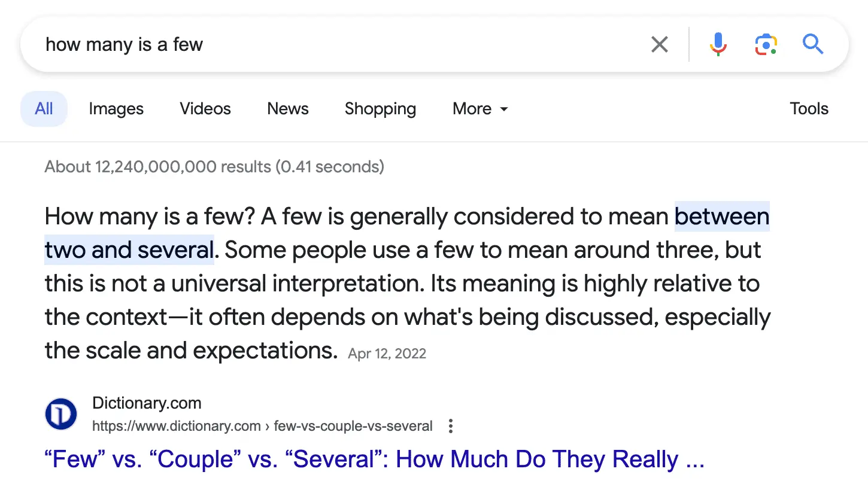The image size is (868, 493).
Task: Open the Tools search options
Action: pos(809,109)
